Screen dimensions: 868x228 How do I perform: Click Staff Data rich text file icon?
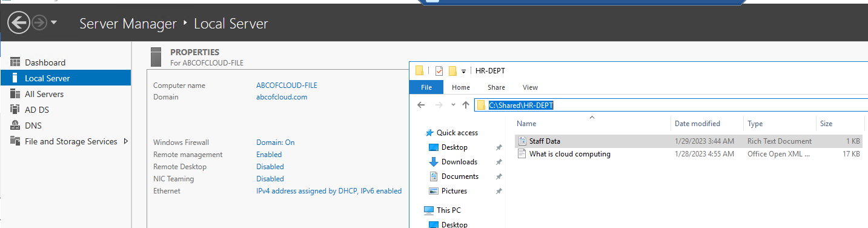[x=522, y=141]
